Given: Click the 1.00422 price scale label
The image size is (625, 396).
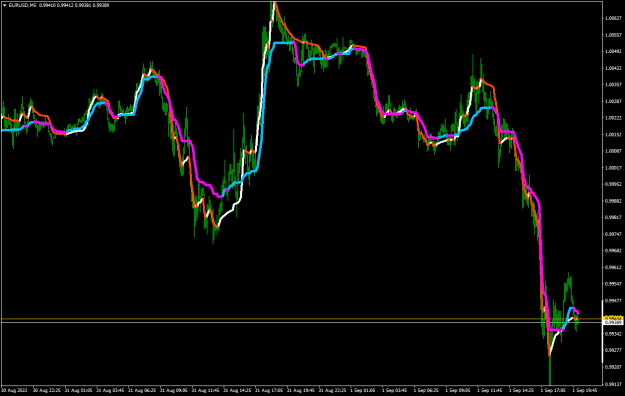Looking at the screenshot, I should 613,68.
